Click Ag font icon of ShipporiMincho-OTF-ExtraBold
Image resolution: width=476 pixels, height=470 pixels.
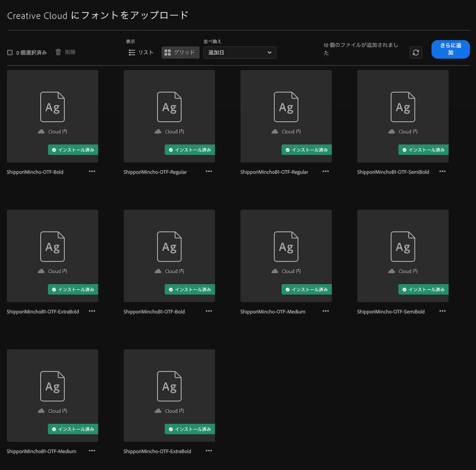tap(169, 386)
